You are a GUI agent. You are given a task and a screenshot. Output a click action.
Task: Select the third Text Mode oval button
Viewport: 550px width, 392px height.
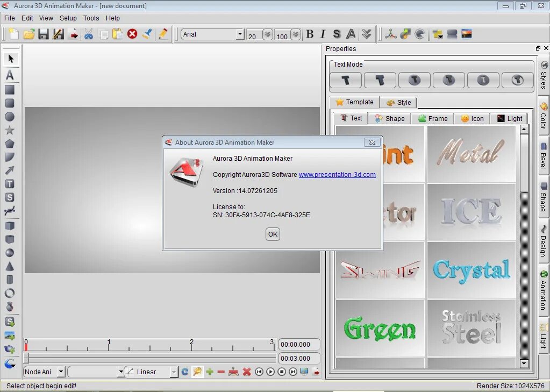coord(415,80)
